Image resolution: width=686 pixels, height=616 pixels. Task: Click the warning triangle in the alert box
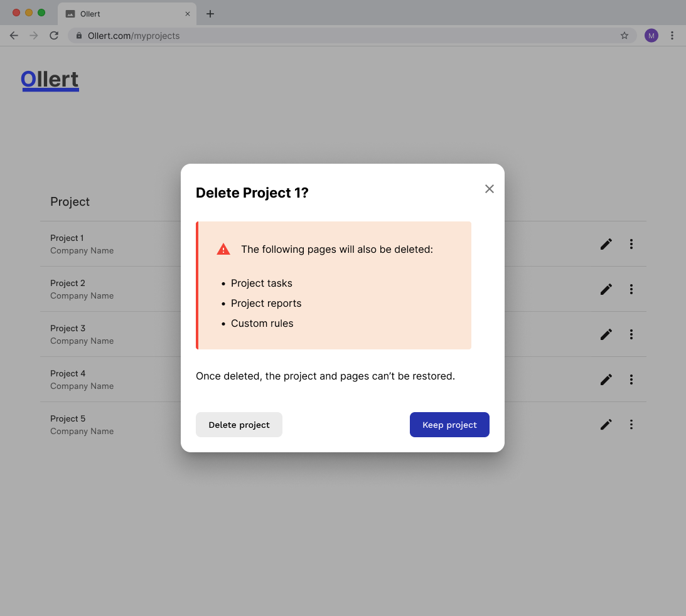tap(223, 248)
